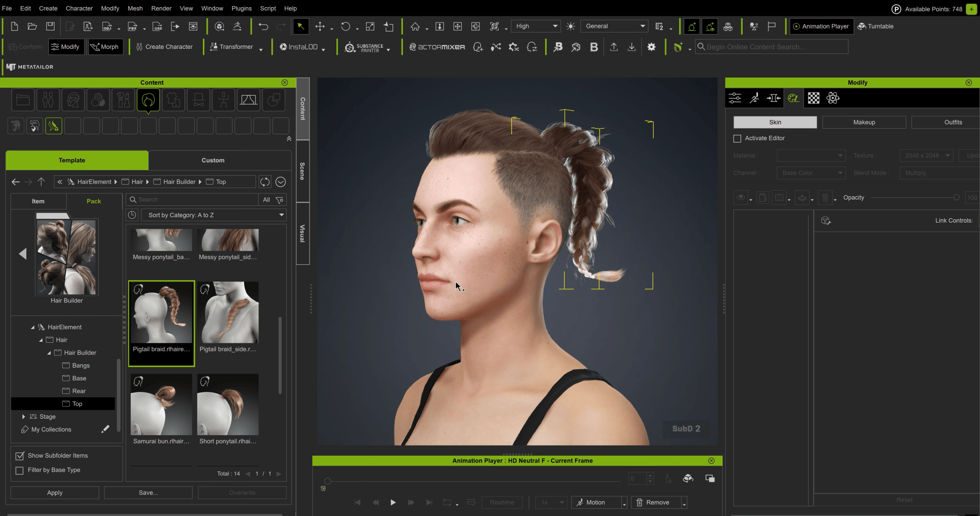Toggle the Morph panel button

pos(105,47)
